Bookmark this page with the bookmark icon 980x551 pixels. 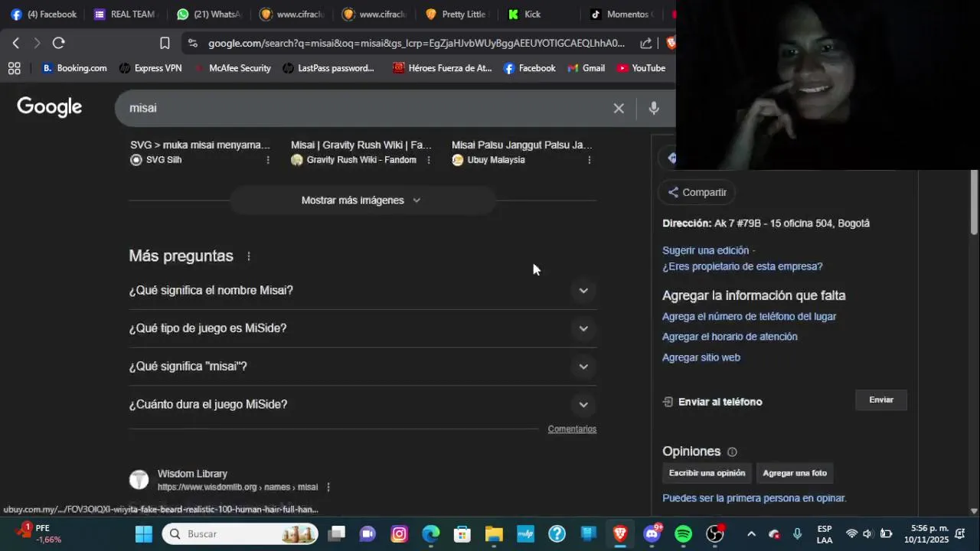tap(165, 43)
